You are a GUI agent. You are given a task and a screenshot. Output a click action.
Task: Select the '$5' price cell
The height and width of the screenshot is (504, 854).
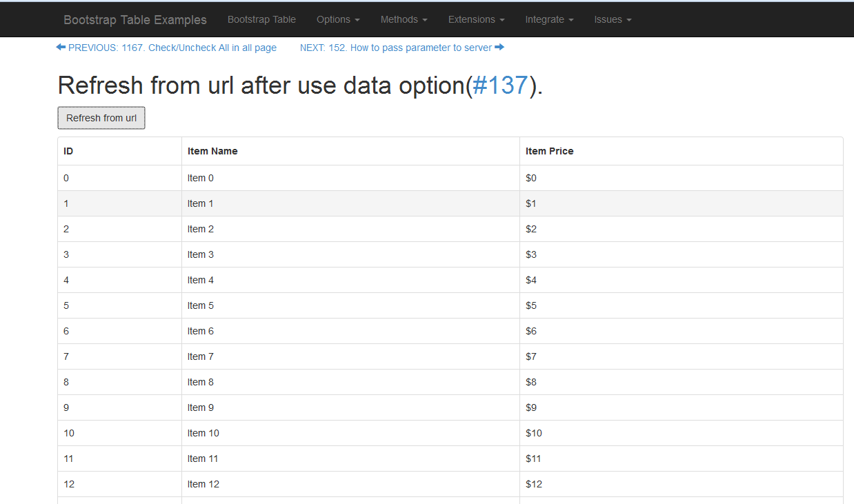coord(682,305)
